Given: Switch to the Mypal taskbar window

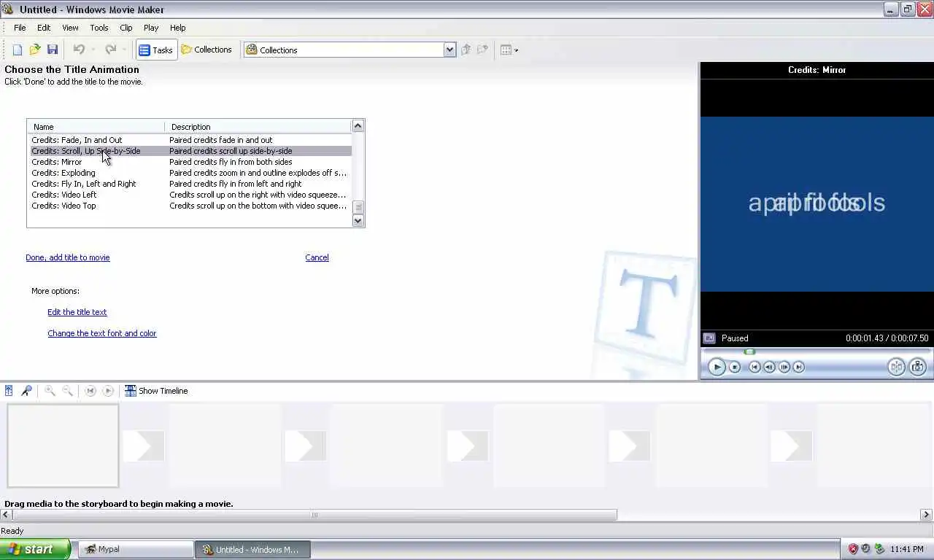Looking at the screenshot, I should pyautogui.click(x=136, y=549).
